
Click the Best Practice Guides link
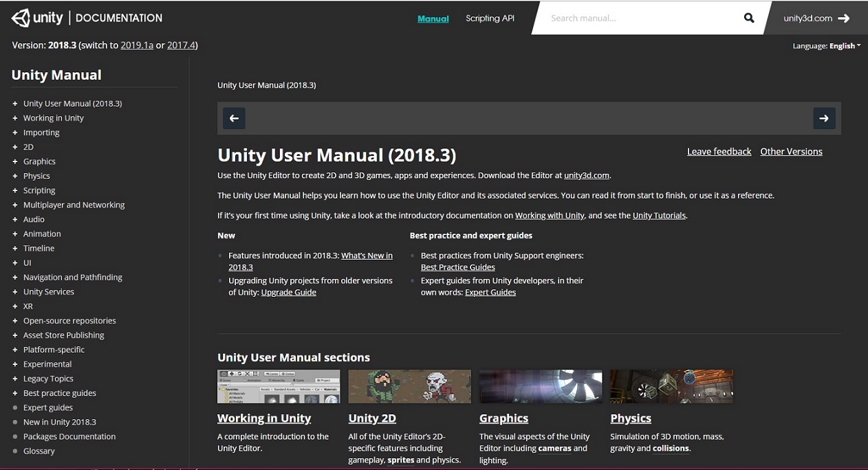pos(458,267)
